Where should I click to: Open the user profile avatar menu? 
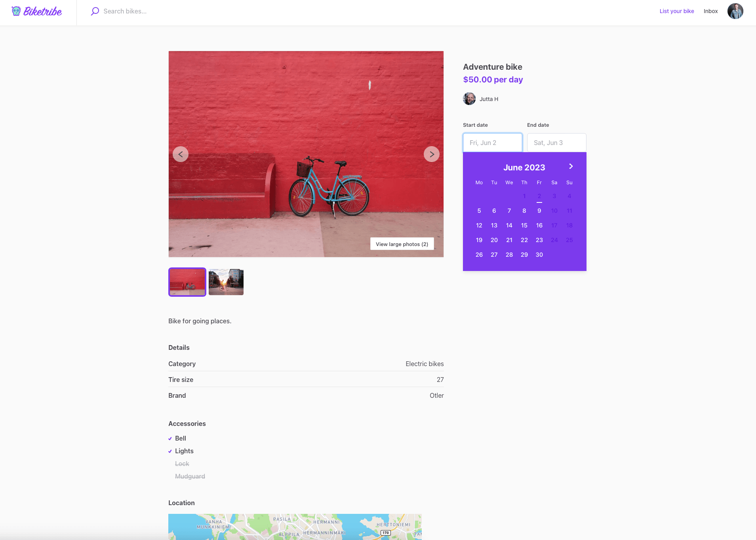pyautogui.click(x=735, y=11)
